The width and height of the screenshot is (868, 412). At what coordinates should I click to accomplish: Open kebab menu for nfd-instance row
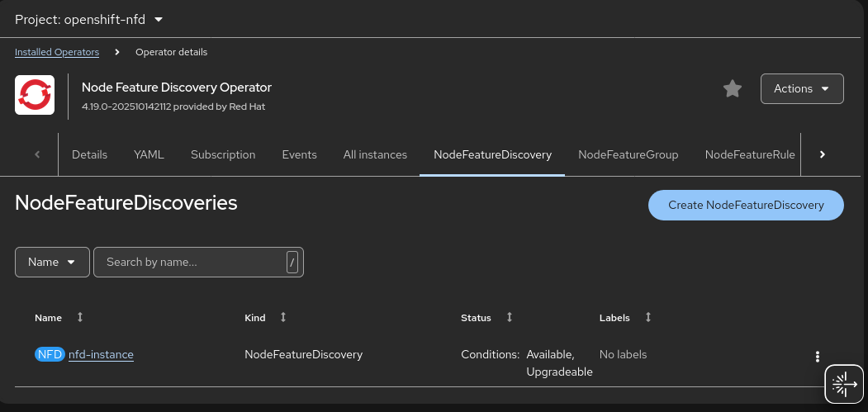817,357
